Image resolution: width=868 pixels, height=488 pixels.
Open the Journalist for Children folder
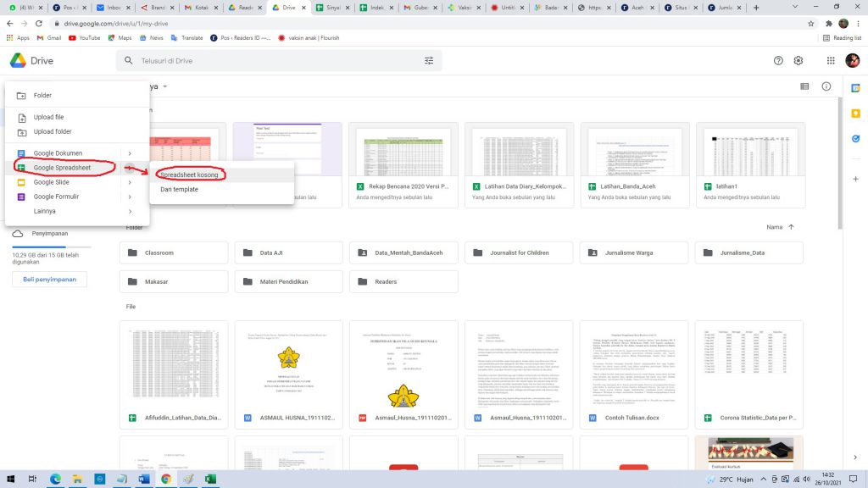click(x=520, y=252)
